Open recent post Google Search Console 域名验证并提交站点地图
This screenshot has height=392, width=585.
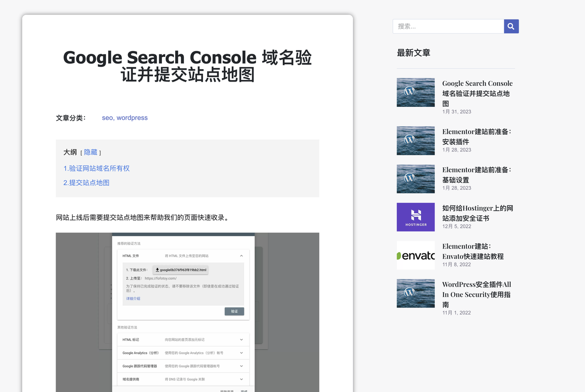coord(477,93)
